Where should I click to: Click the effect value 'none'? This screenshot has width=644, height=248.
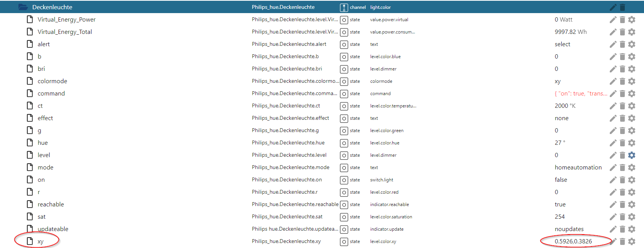pyautogui.click(x=562, y=118)
